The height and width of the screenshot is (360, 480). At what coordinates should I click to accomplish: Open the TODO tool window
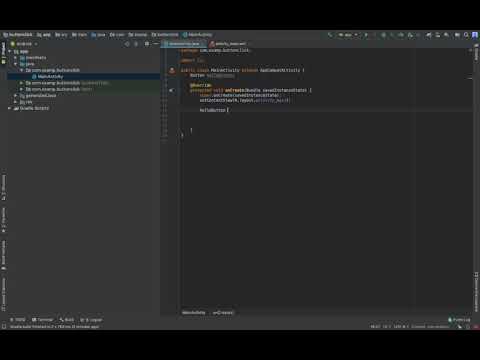click(x=18, y=320)
